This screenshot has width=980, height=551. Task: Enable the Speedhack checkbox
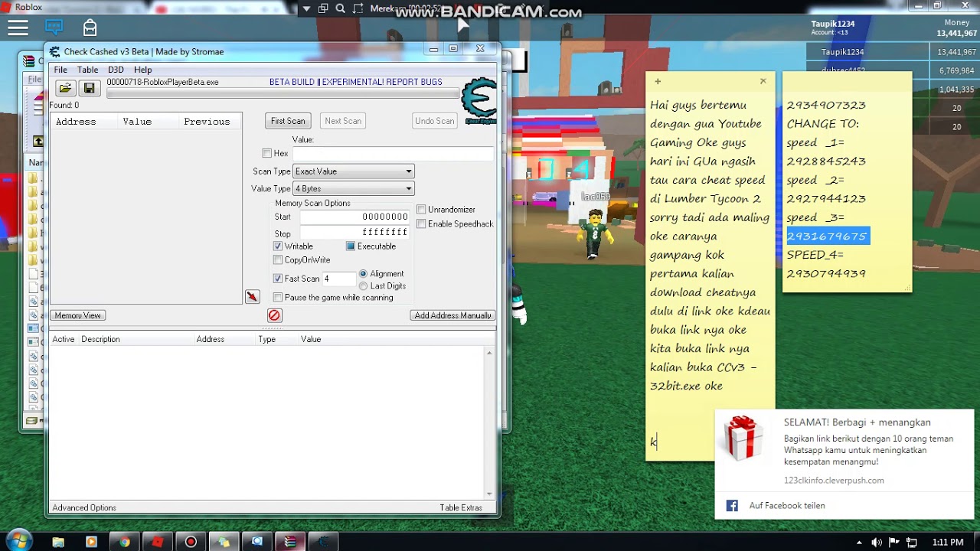421,224
